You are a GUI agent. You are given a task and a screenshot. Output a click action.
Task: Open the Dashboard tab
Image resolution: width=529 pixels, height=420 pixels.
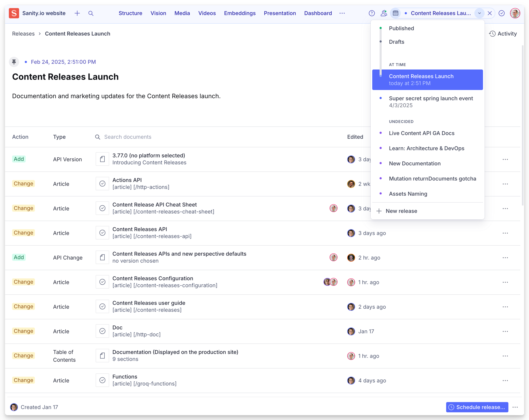point(318,13)
